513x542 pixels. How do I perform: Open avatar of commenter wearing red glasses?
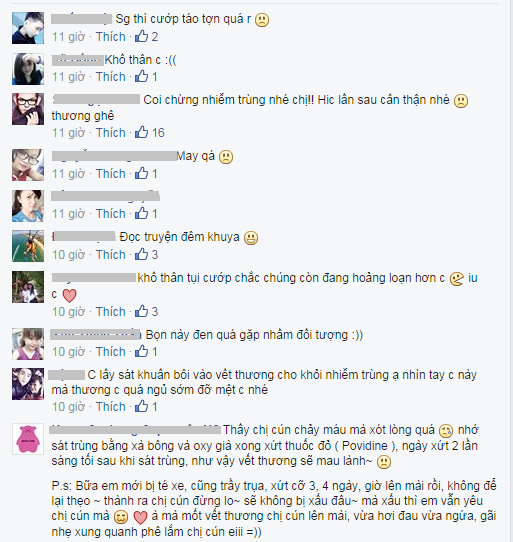pos(28,109)
